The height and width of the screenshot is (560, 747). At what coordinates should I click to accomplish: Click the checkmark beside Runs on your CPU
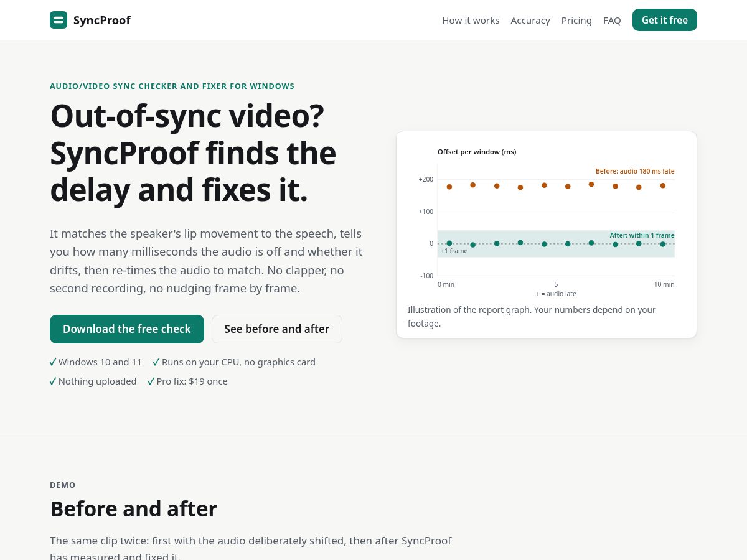(156, 362)
